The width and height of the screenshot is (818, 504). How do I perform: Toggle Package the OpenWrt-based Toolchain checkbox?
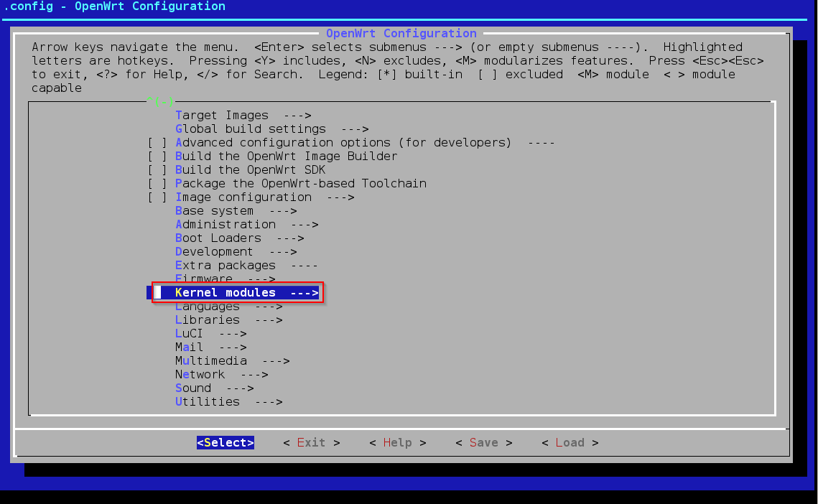pos(157,184)
